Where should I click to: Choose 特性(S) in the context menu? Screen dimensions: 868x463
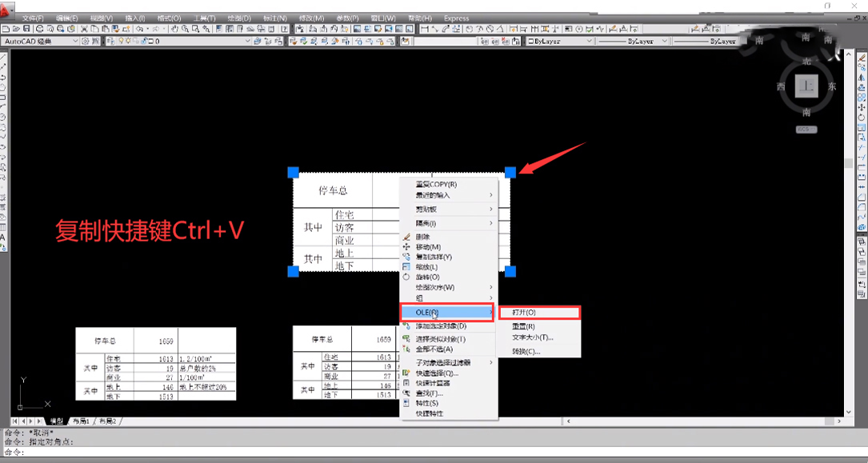point(449,403)
